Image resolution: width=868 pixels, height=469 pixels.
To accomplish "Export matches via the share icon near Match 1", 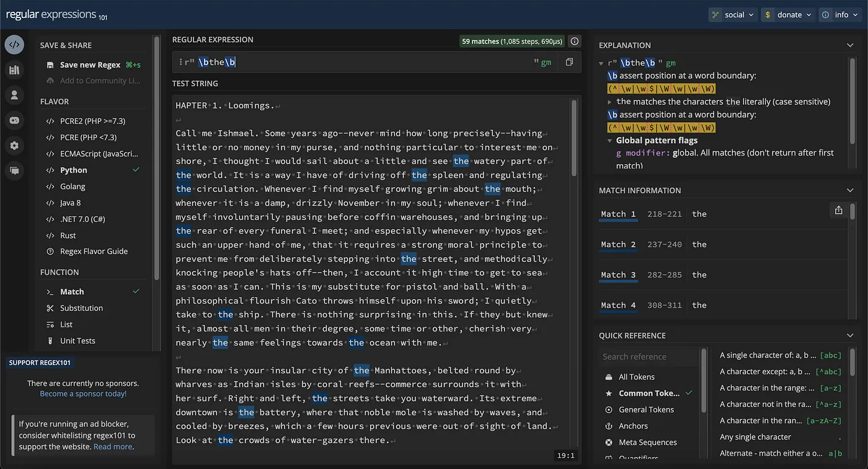I will [x=838, y=210].
